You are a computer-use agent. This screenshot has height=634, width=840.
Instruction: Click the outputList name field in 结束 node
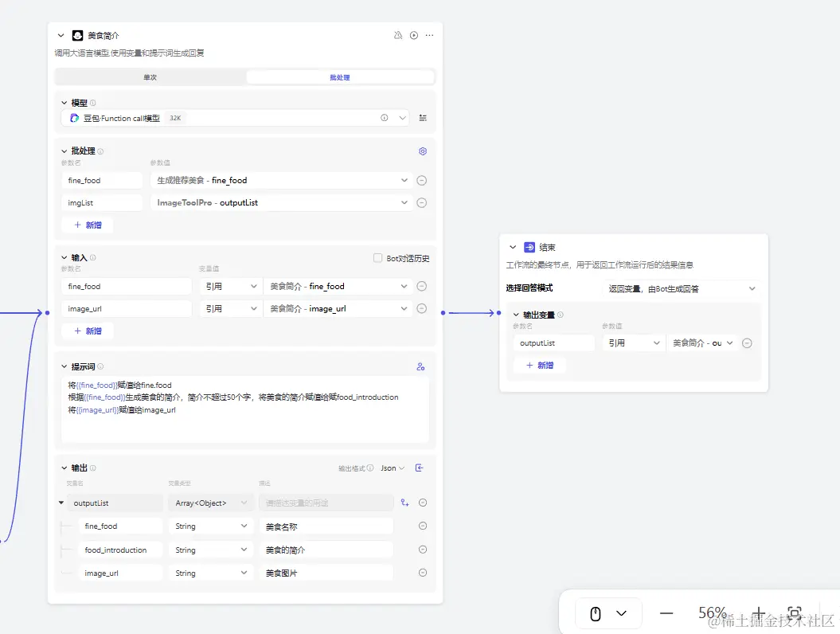coord(554,343)
